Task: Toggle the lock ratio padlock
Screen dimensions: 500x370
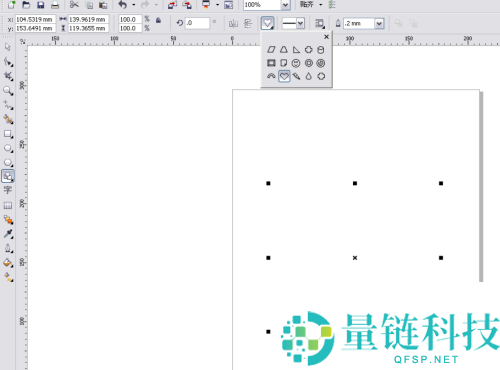Action: click(x=159, y=21)
